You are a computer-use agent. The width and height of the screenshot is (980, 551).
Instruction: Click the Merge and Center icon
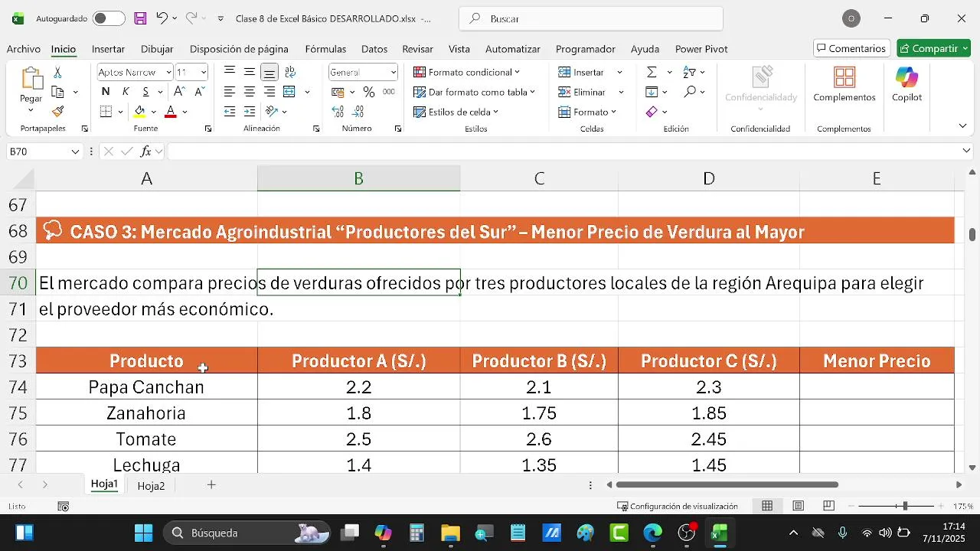(289, 92)
